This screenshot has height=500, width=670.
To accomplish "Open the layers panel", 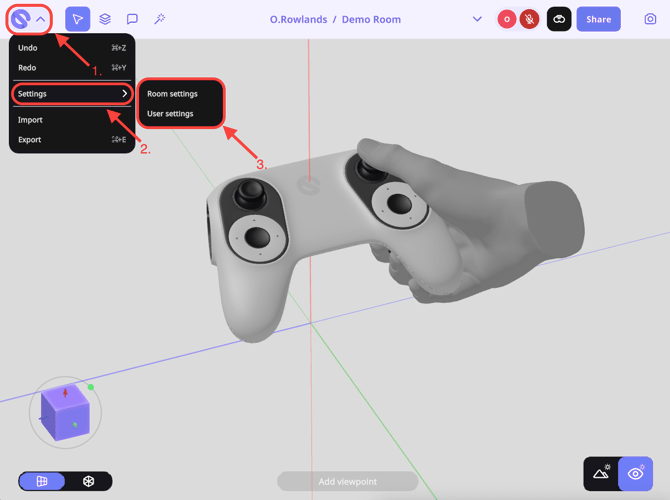I will click(105, 19).
